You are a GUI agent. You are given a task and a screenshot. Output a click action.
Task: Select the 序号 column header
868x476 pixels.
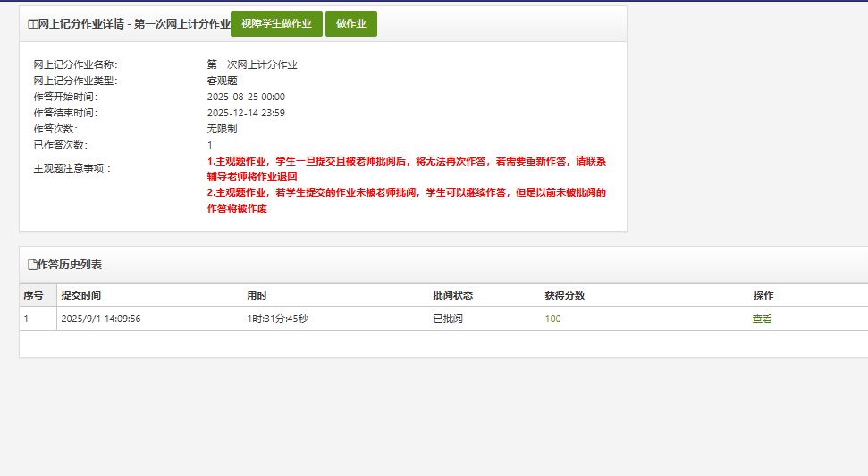click(33, 295)
